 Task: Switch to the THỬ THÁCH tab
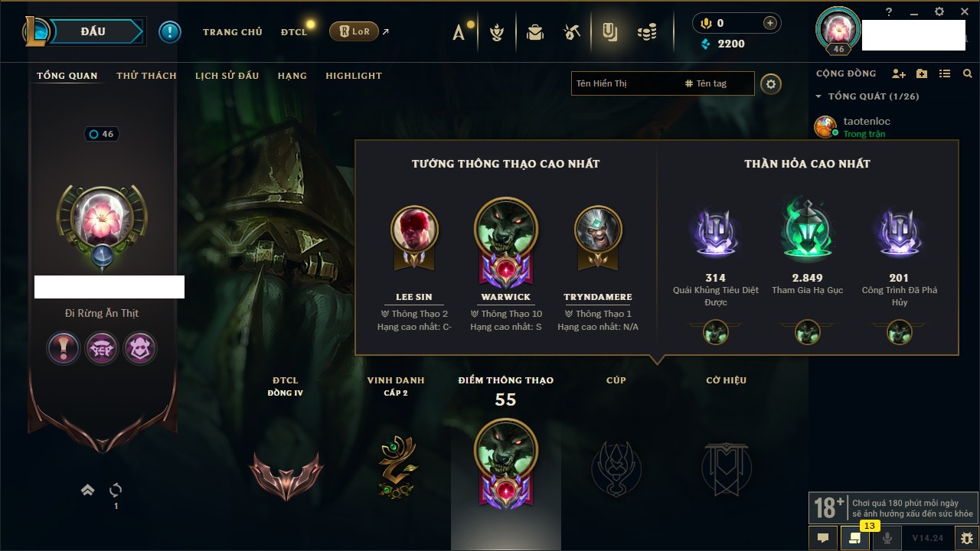tap(146, 76)
